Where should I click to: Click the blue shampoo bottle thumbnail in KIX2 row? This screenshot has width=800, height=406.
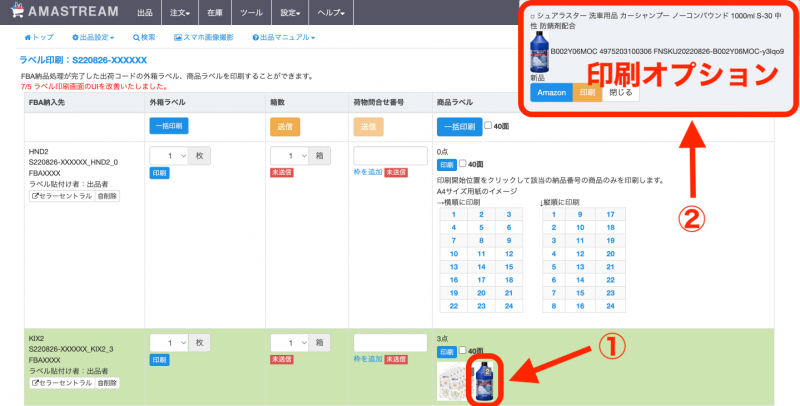click(x=485, y=382)
